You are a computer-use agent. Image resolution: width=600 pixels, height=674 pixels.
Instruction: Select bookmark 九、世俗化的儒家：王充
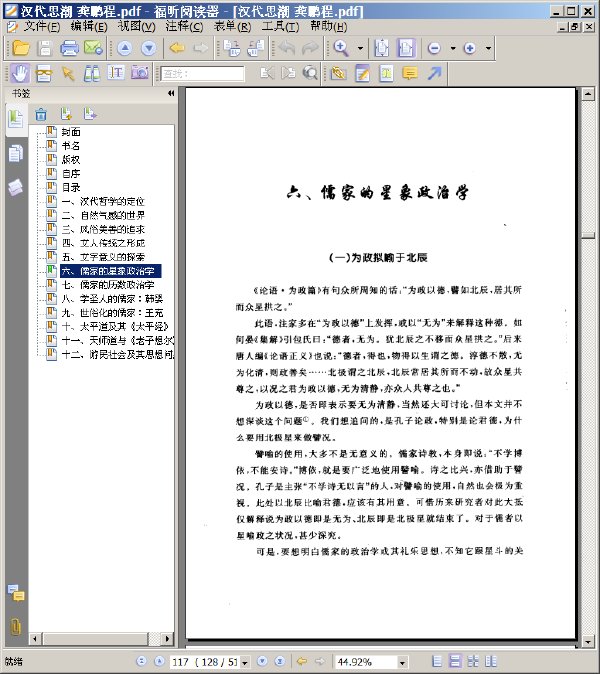click(112, 312)
